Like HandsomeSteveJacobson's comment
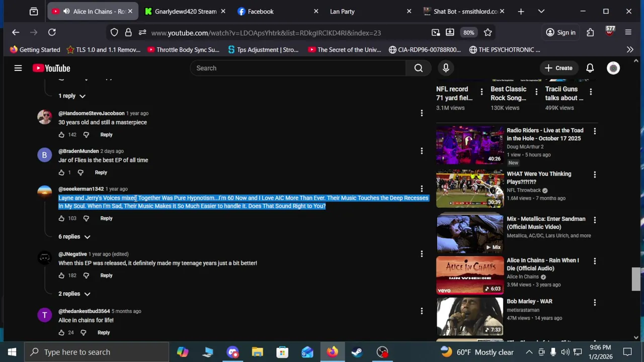This screenshot has height=362, width=644. 61,135
